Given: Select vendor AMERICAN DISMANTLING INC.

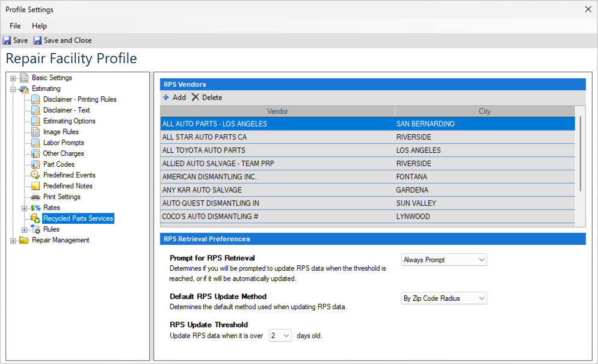Looking at the screenshot, I should 368,177.
